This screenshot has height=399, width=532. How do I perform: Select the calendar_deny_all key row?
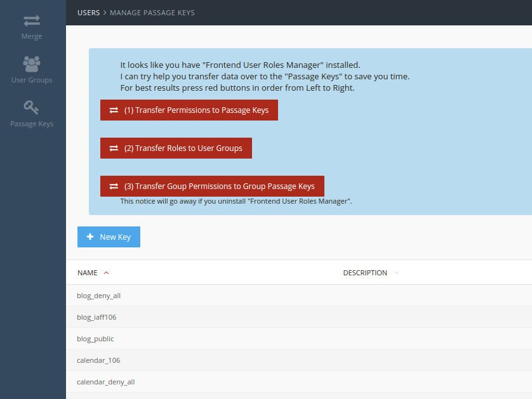(x=299, y=382)
